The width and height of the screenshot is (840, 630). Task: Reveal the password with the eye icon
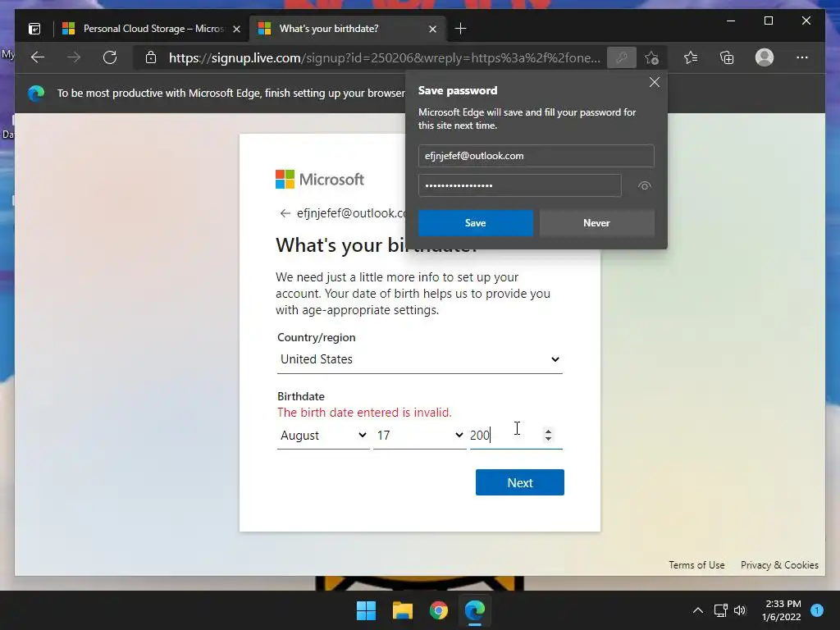click(x=645, y=186)
